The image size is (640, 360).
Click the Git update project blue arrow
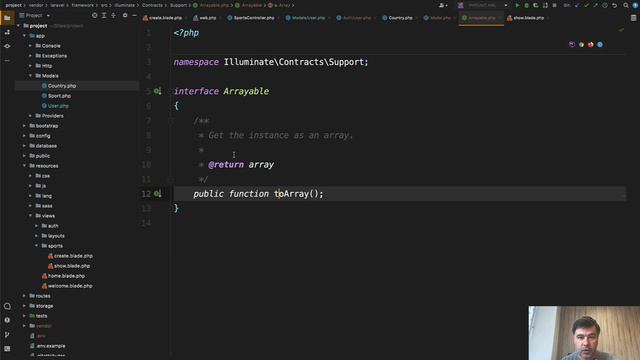point(577,5)
